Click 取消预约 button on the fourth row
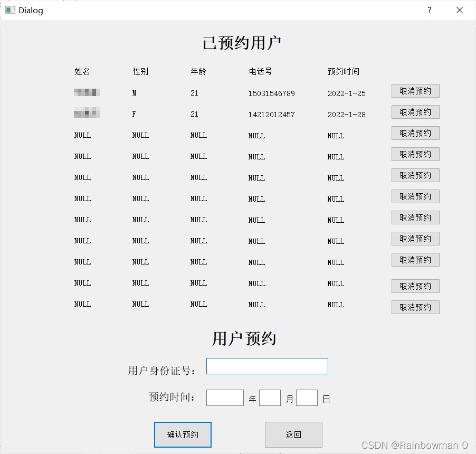 tap(415, 154)
